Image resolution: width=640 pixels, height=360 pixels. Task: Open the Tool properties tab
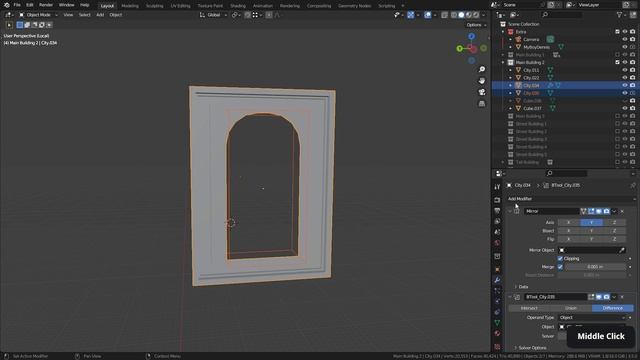click(497, 187)
